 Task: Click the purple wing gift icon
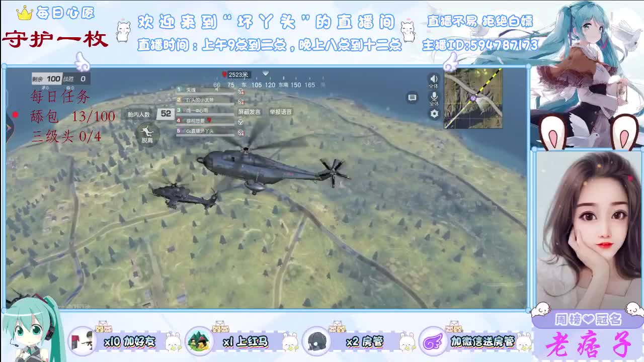click(x=432, y=341)
